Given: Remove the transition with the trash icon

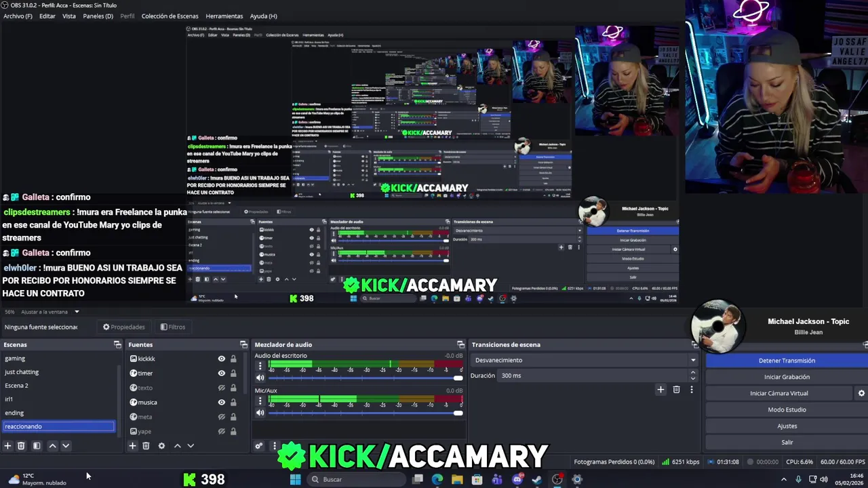Looking at the screenshot, I should 676,390.
